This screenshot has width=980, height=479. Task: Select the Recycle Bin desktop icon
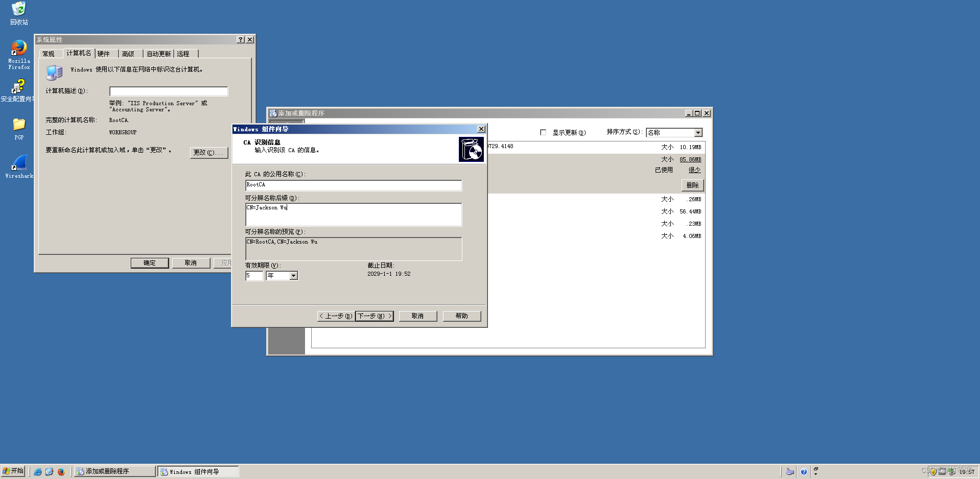pyautogui.click(x=19, y=13)
